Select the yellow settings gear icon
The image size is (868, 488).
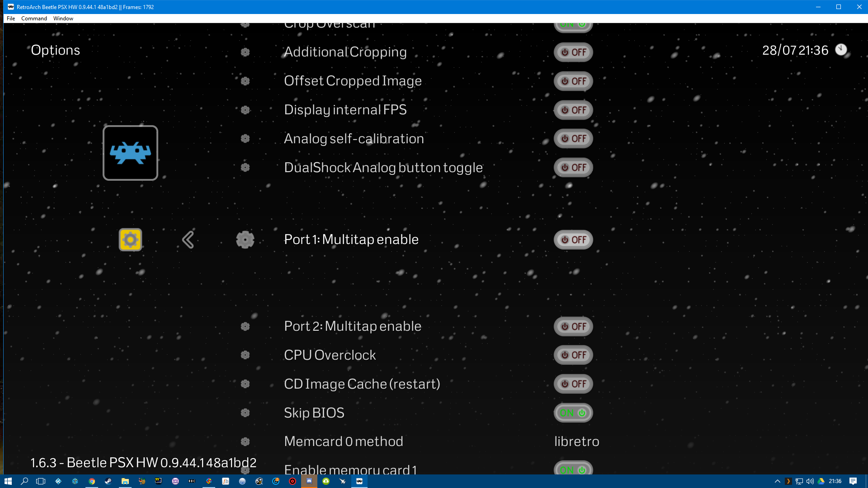pos(130,239)
